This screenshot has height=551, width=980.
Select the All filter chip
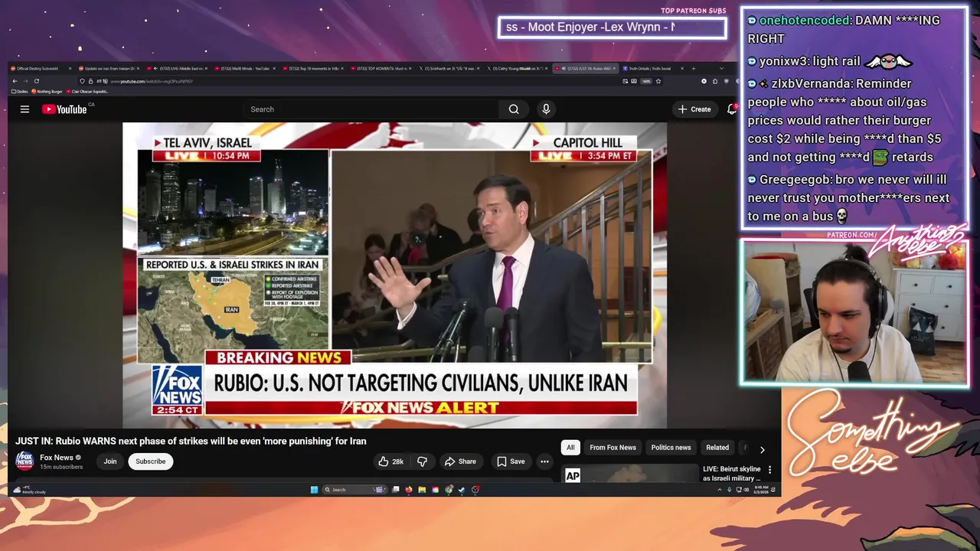tap(570, 448)
